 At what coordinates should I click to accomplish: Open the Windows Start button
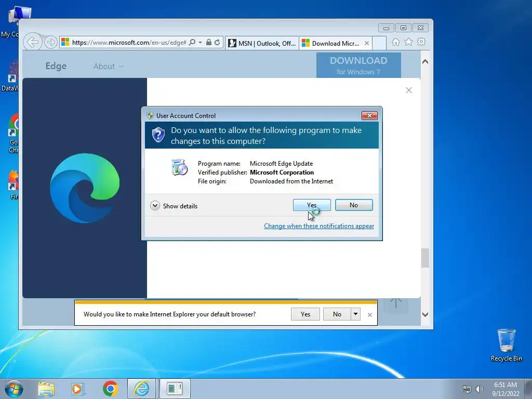pyautogui.click(x=14, y=389)
